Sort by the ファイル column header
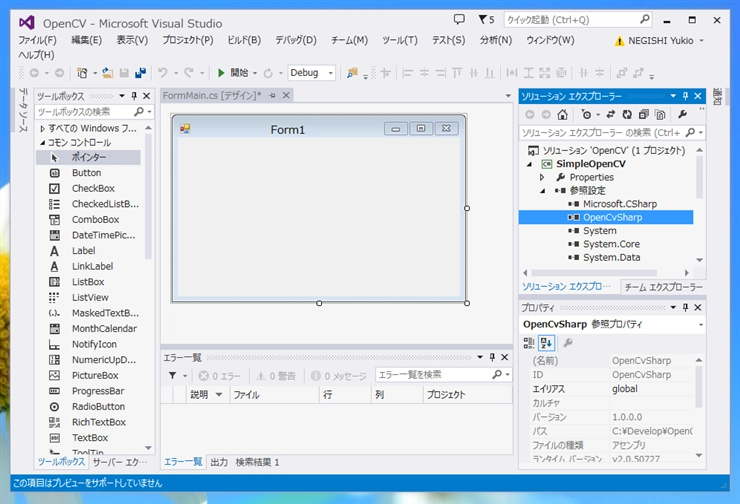The image size is (740, 504). pos(274,395)
